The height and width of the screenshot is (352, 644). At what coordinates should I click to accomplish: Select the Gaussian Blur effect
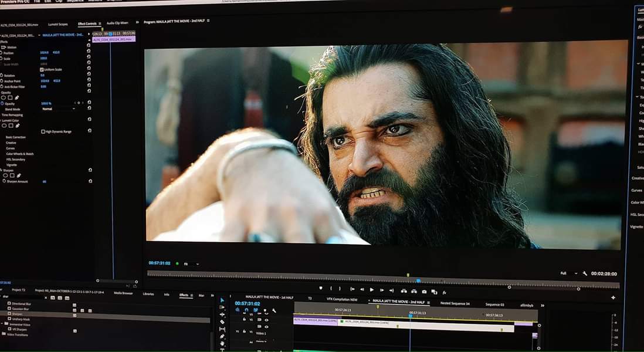pyautogui.click(x=21, y=309)
